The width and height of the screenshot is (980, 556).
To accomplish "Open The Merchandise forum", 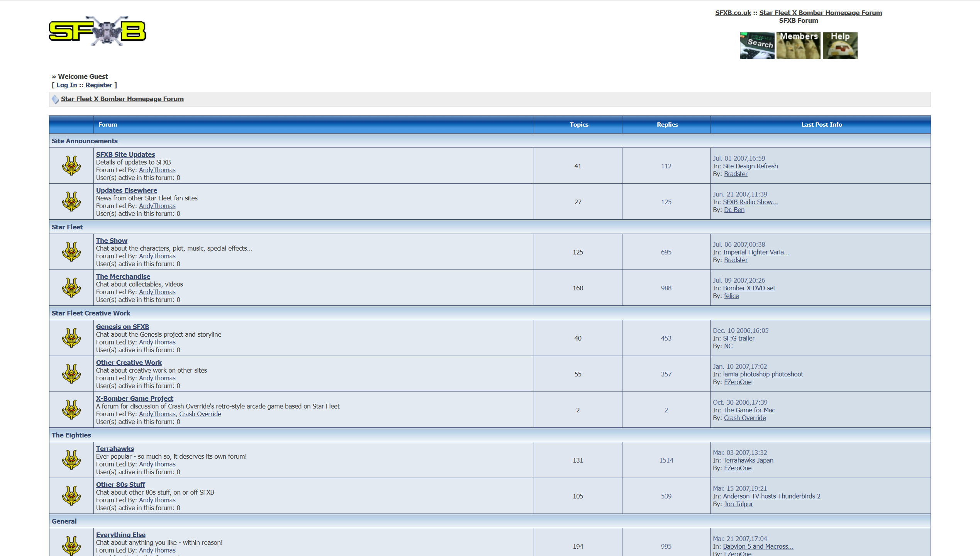I will pyautogui.click(x=123, y=276).
